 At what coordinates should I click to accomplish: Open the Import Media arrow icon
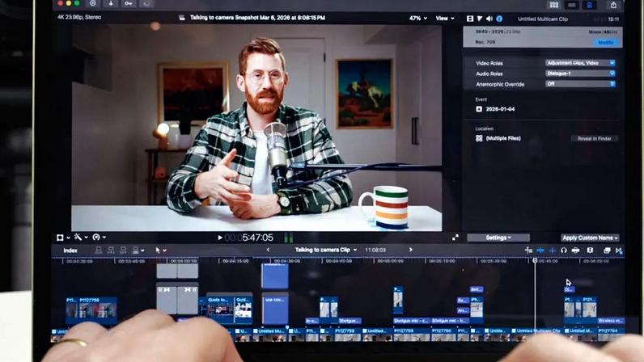coord(111,3)
